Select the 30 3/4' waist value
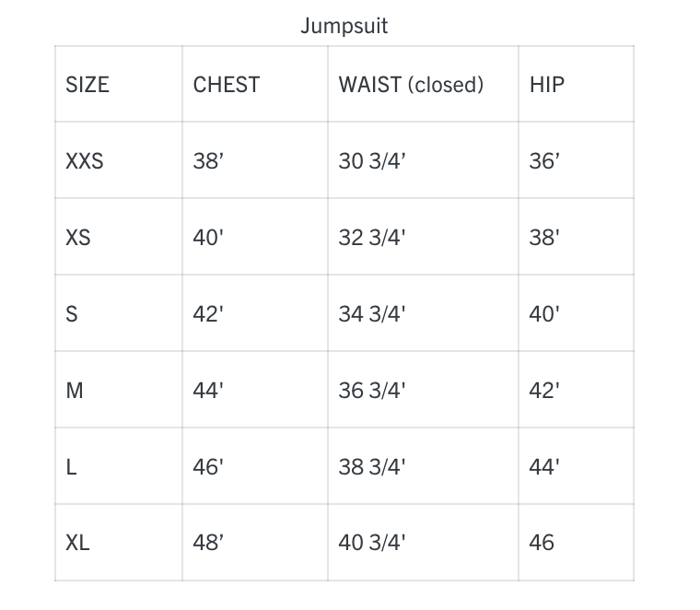Screen dimensions: 700x610 (x=372, y=161)
